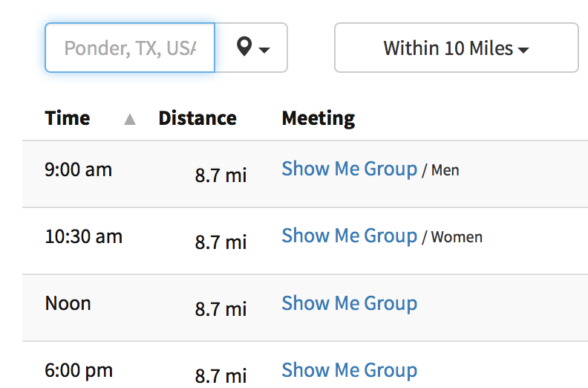
Task: Click the map pin location icon
Action: (x=244, y=48)
